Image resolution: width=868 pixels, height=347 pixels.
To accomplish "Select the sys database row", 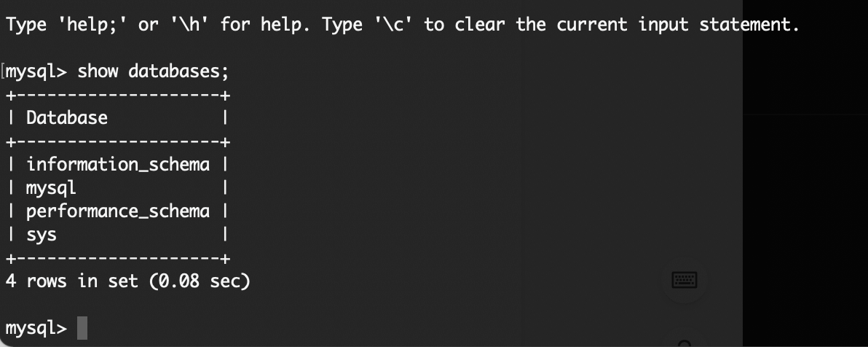I will (117, 235).
